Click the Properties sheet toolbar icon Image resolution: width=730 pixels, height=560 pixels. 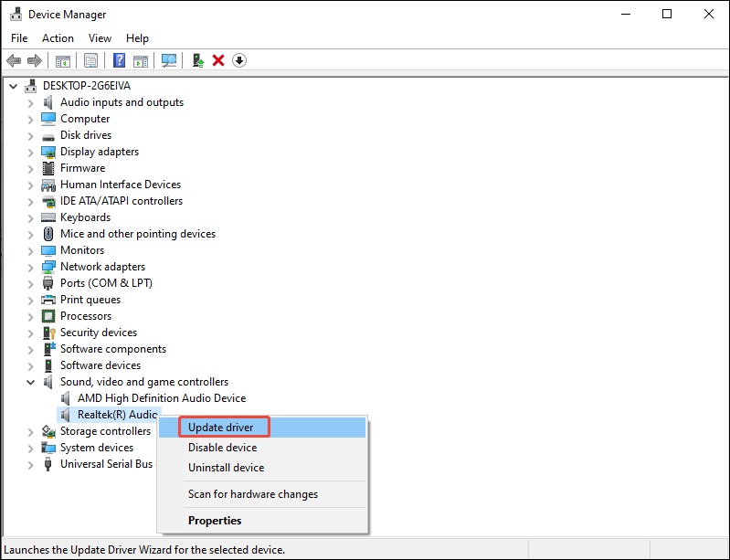click(x=90, y=60)
